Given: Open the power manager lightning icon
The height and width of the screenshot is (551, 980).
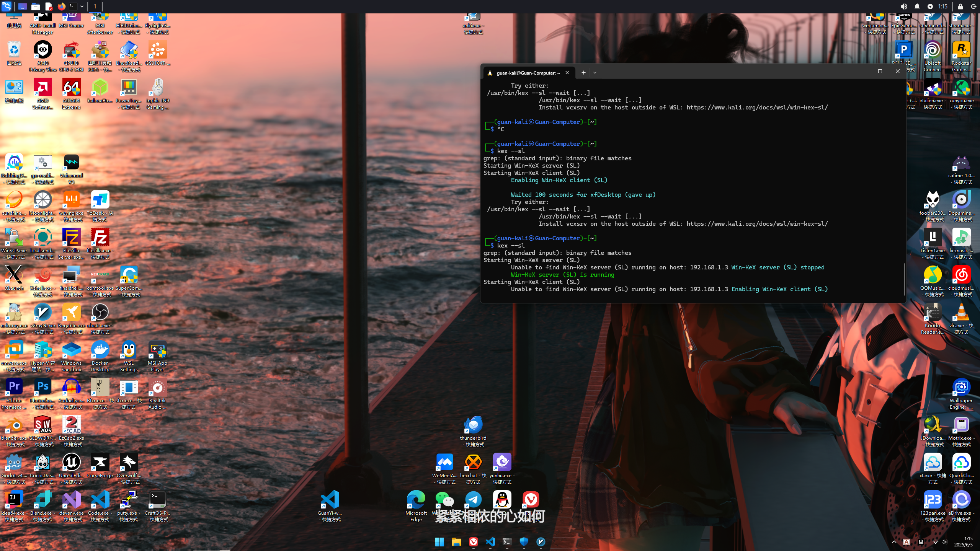Looking at the screenshot, I should click(930, 6).
